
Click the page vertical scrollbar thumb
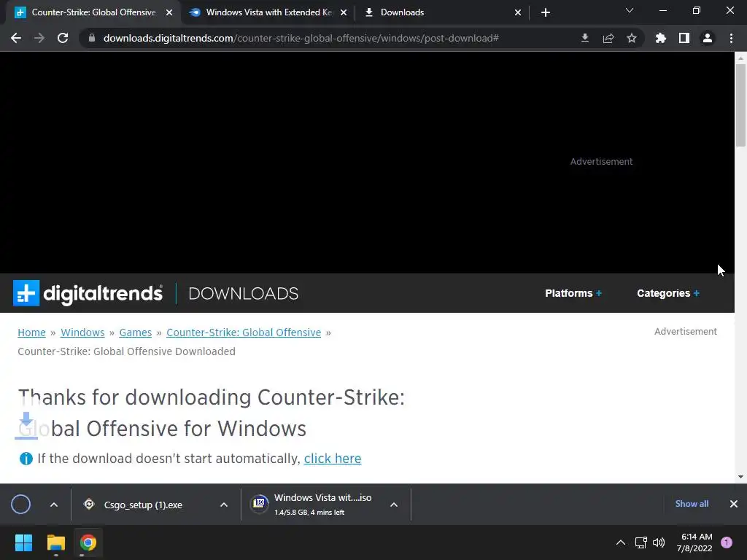tap(740, 105)
